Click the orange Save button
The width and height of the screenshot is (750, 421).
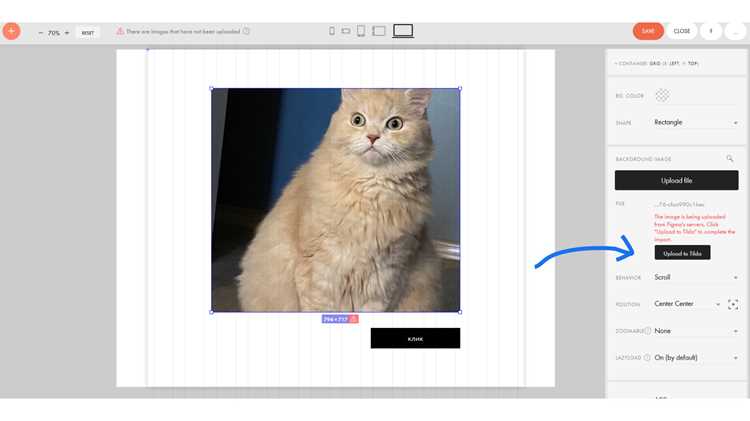(x=648, y=31)
